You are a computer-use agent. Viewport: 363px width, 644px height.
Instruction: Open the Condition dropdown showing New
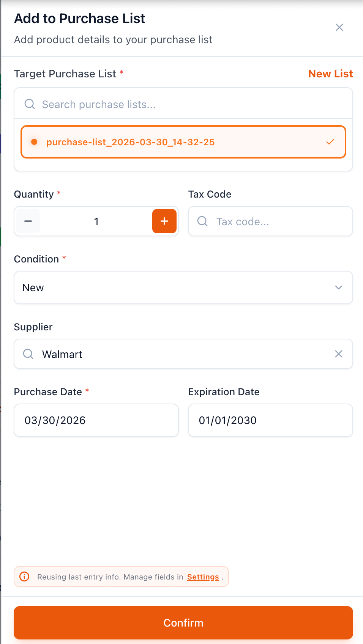183,287
